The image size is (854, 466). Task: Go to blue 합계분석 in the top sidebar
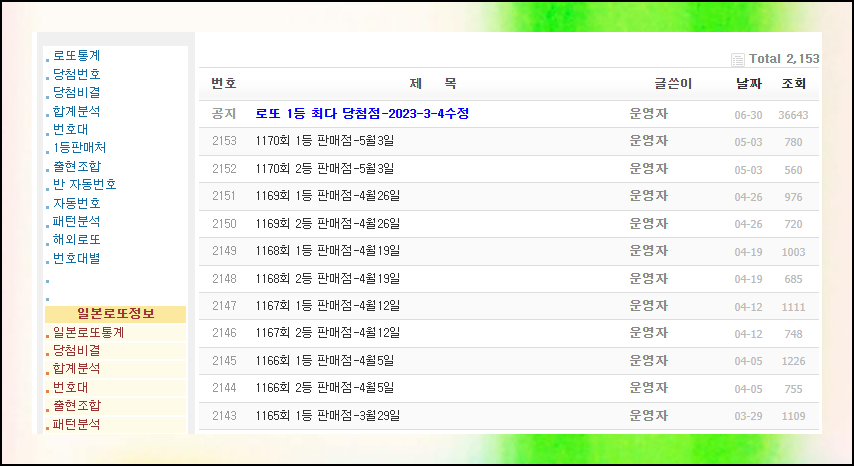tap(76, 112)
